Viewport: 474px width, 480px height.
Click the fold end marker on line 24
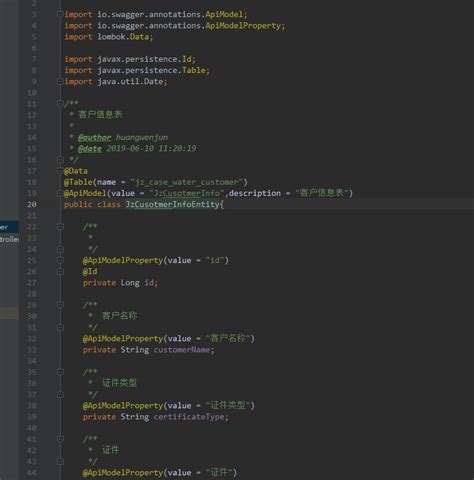pyautogui.click(x=60, y=249)
